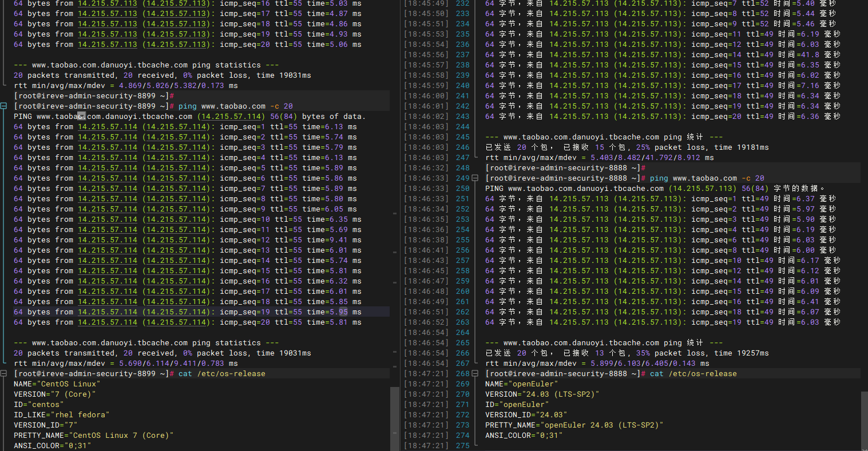Click the word ping in the 8899 prompt
Image resolution: width=868 pixels, height=451 pixels.
[187, 106]
